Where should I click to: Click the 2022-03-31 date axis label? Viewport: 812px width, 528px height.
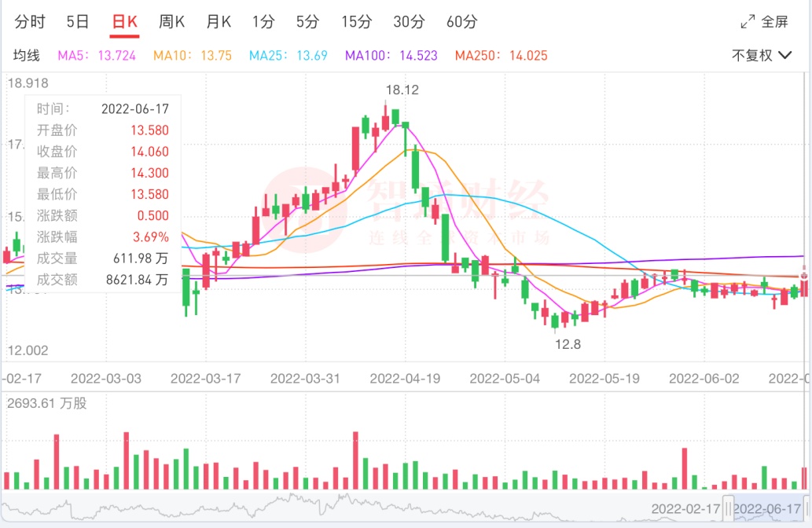point(305,379)
